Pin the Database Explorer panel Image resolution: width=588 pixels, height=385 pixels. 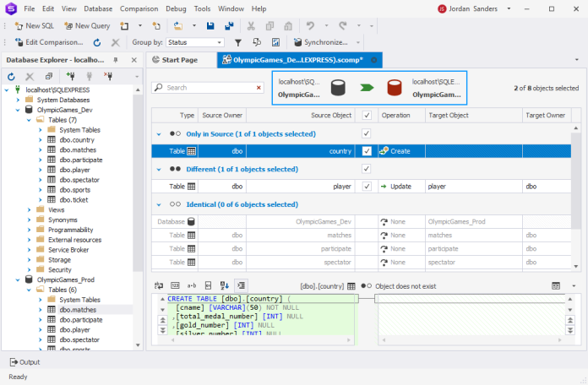116,60
